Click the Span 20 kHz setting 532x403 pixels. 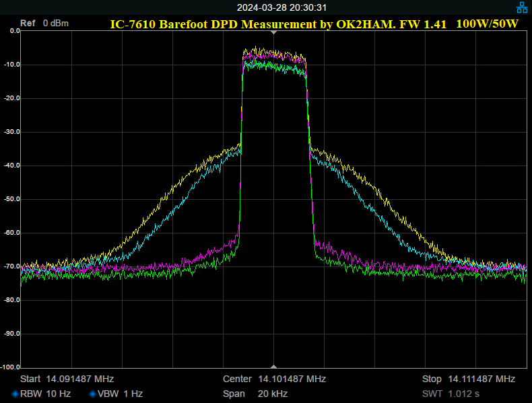pyautogui.click(x=255, y=394)
